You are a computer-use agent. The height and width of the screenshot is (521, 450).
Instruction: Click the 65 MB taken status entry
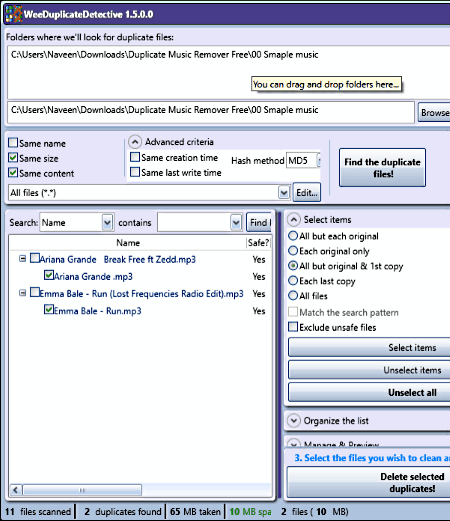tap(195, 511)
